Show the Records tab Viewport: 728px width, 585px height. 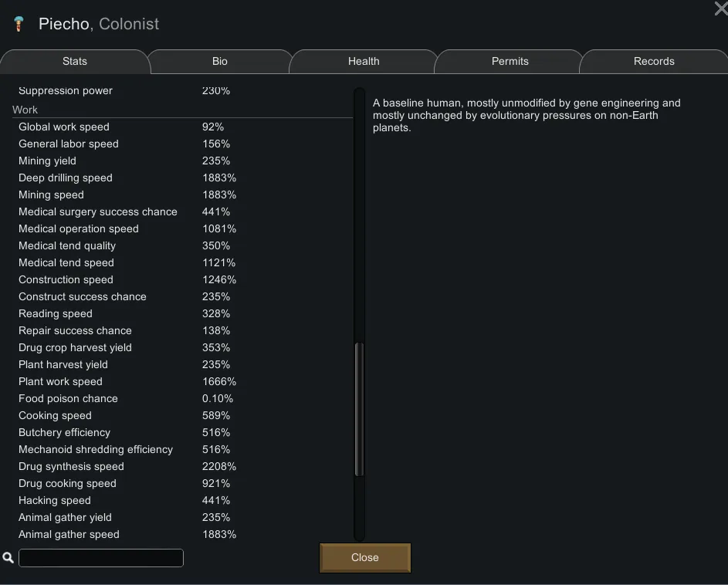pos(654,61)
